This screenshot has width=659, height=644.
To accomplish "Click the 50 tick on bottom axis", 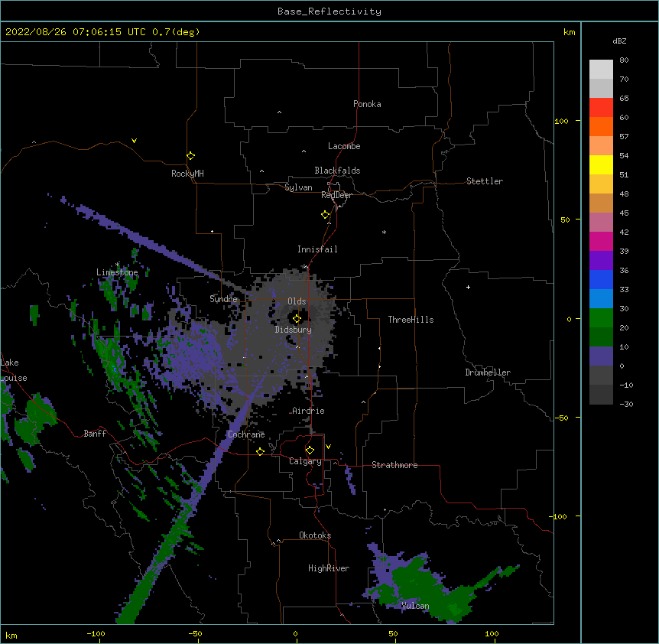I will (393, 633).
